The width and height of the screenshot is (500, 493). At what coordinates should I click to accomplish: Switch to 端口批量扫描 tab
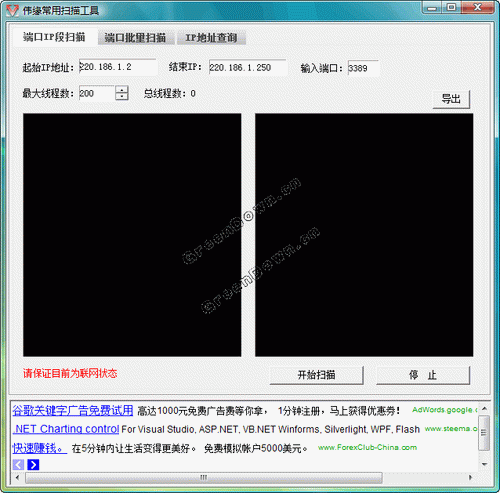[x=136, y=38]
